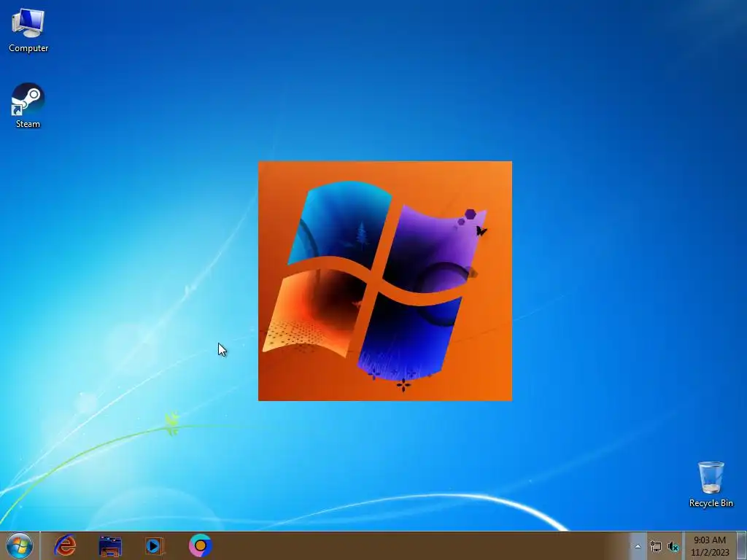Click the orange Windows logo image
747x560 pixels.
[x=385, y=281]
